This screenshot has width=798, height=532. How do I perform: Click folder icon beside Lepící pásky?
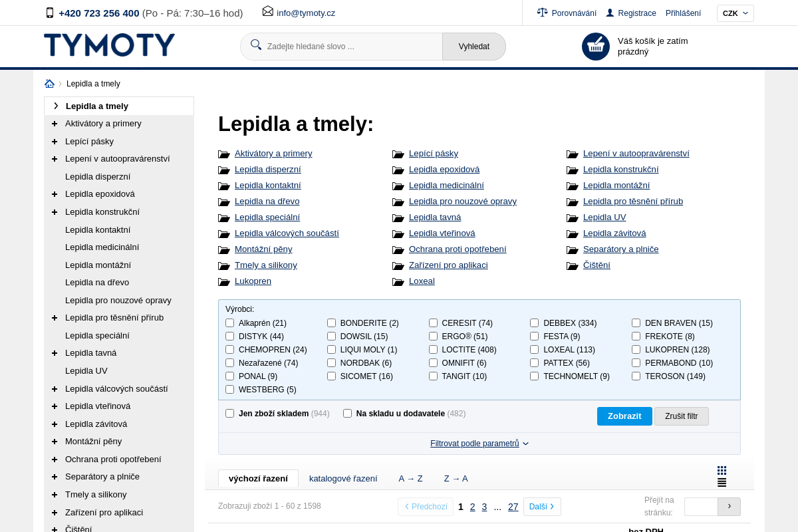398,154
